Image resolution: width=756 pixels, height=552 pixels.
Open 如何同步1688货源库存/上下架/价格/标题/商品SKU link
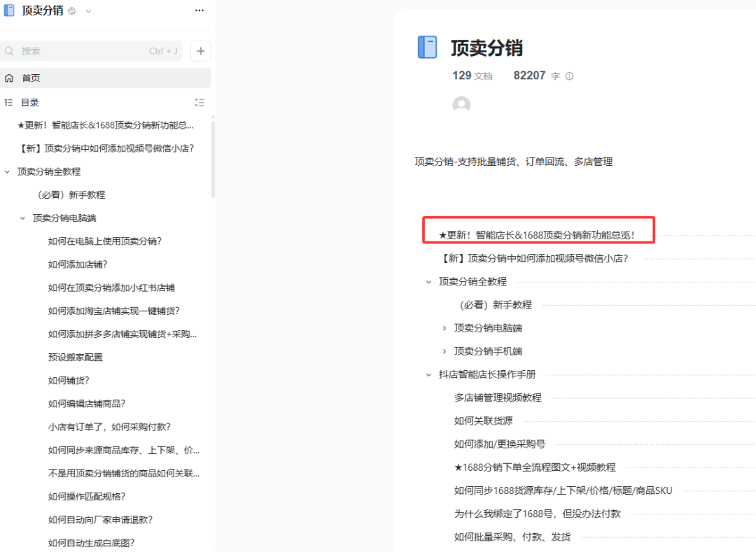563,491
